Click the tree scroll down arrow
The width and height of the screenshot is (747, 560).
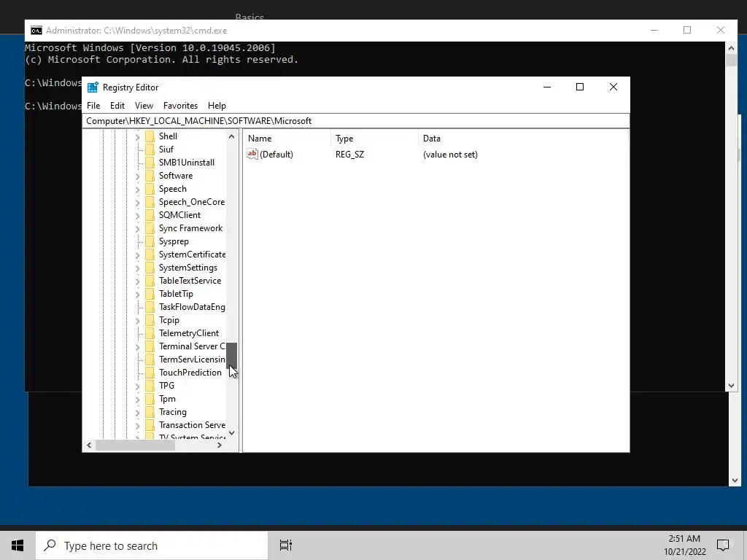pyautogui.click(x=231, y=433)
